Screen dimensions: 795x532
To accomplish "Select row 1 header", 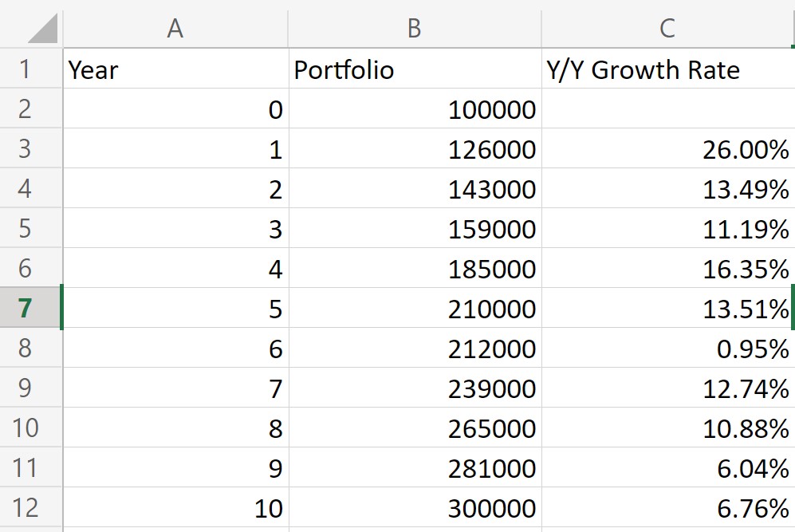I will [x=31, y=69].
